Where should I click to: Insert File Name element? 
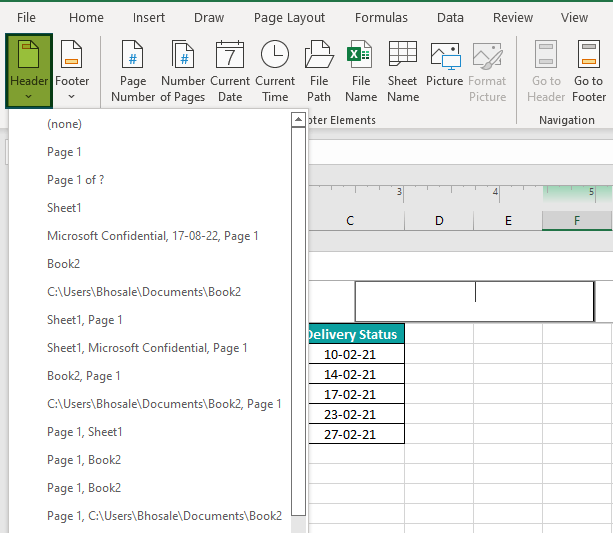click(x=361, y=70)
